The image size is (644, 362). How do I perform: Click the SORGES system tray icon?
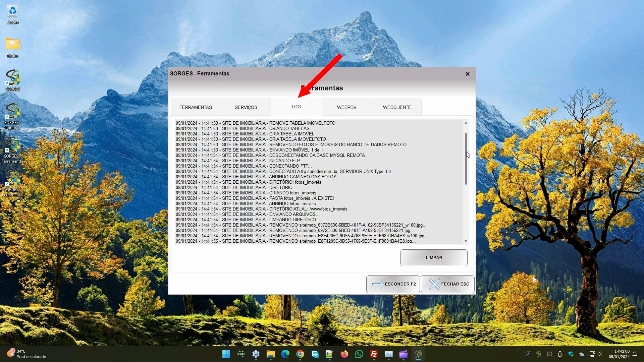pos(538,354)
